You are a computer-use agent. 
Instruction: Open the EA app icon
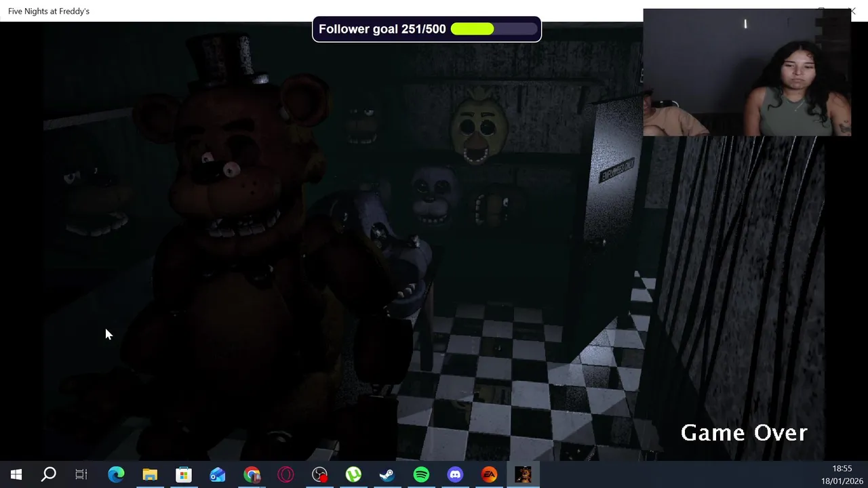489,474
